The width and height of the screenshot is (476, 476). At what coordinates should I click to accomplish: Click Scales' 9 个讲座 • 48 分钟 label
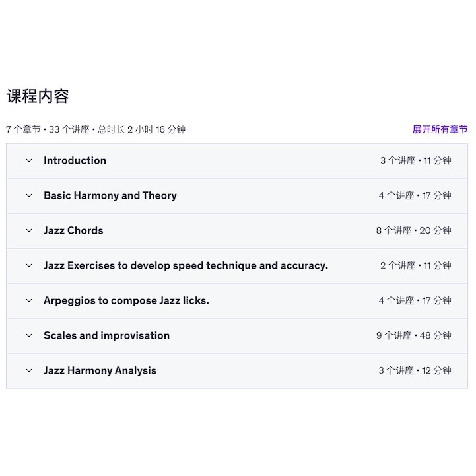(413, 335)
